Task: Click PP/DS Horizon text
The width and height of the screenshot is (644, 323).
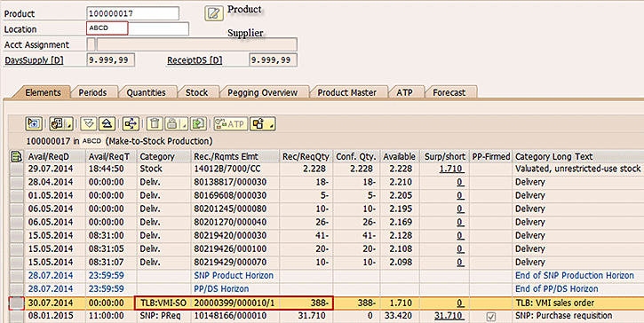Action: click(x=221, y=288)
